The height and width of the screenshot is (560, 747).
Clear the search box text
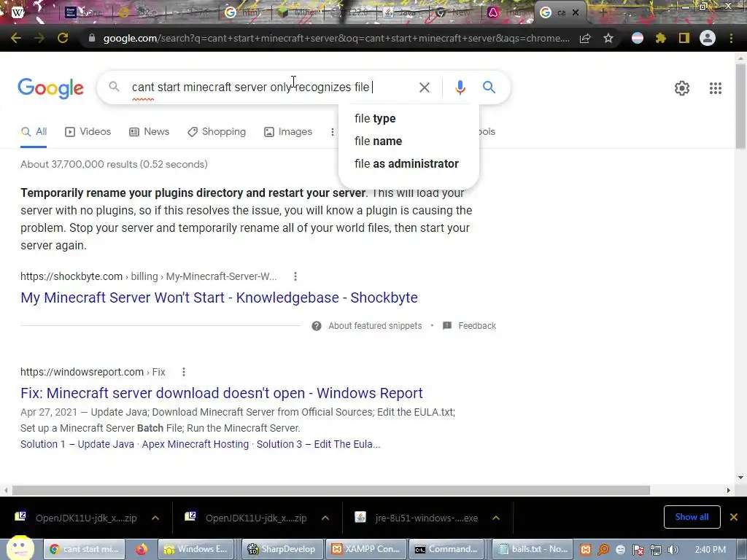coord(424,87)
